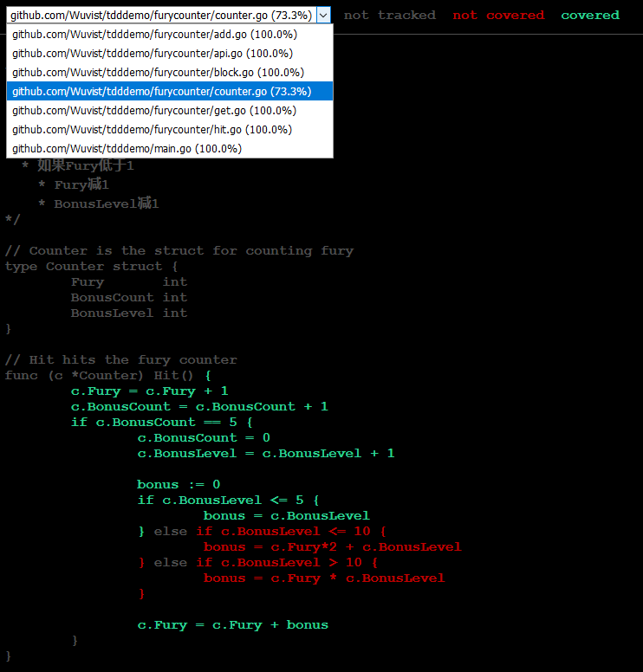Screen dimensions: 643x672
Task: Click the comment line '* Fury减1'
Action: click(x=74, y=185)
